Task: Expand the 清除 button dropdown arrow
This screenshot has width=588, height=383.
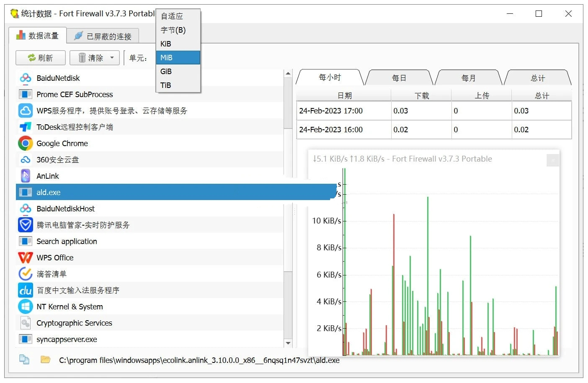Action: coord(112,58)
